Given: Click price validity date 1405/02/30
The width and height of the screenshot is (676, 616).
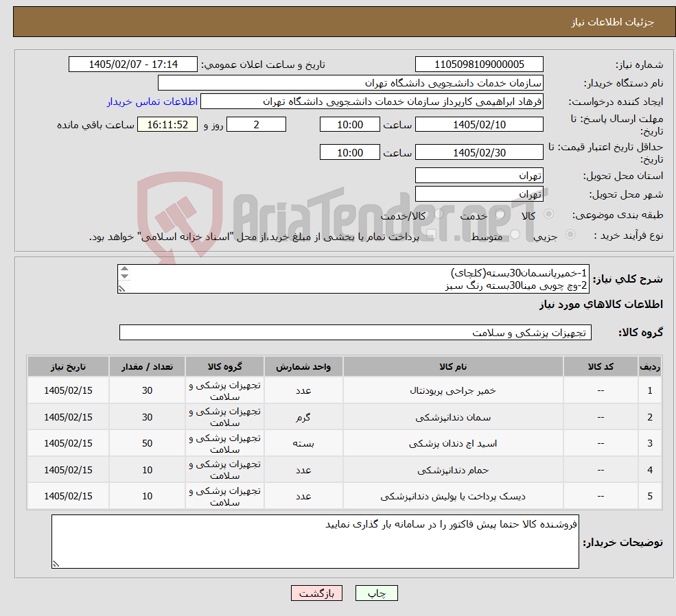Looking at the screenshot, I should click(479, 152).
